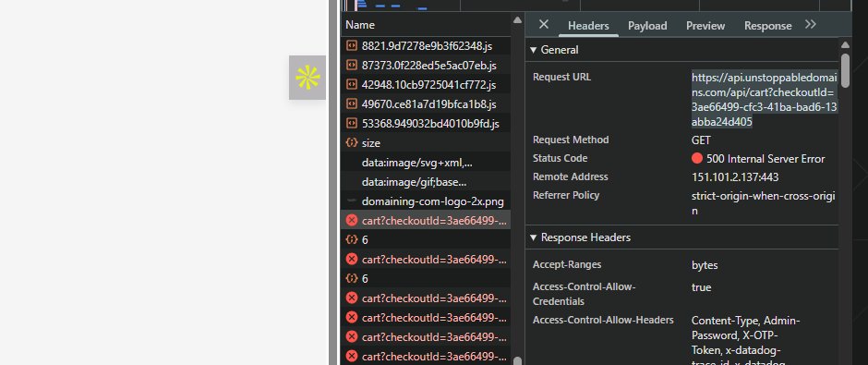Click the Request Method label
The width and height of the screenshot is (868, 365).
pos(571,140)
